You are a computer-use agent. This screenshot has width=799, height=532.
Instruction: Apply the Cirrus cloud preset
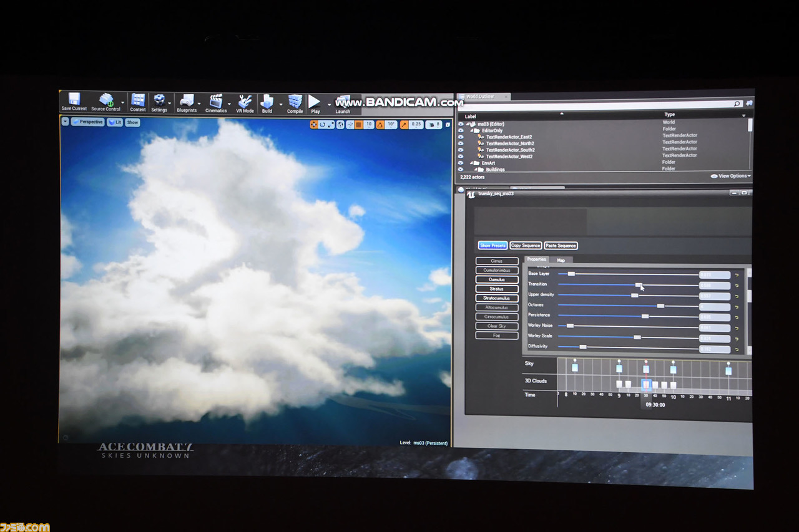click(497, 261)
